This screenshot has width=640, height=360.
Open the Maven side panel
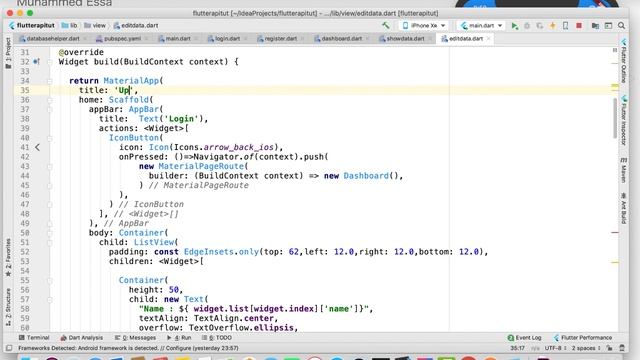click(624, 170)
